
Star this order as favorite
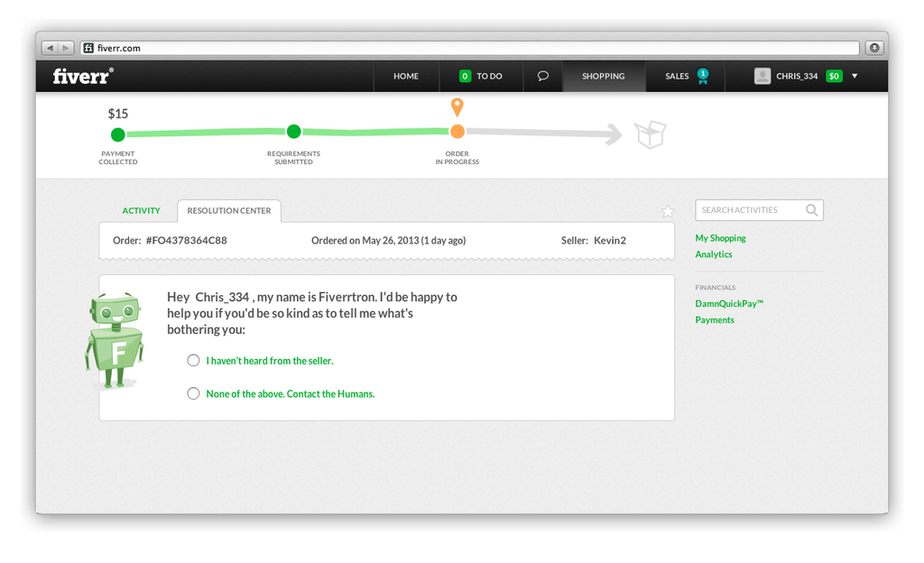point(668,211)
